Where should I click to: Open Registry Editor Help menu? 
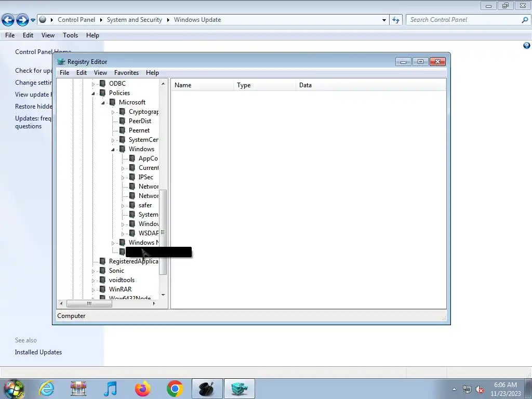152,73
